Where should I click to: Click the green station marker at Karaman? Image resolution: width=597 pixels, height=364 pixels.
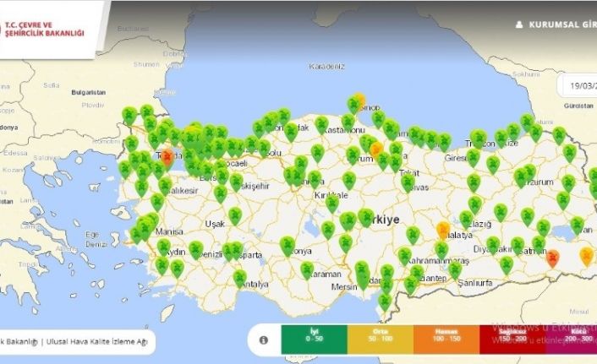307,269
